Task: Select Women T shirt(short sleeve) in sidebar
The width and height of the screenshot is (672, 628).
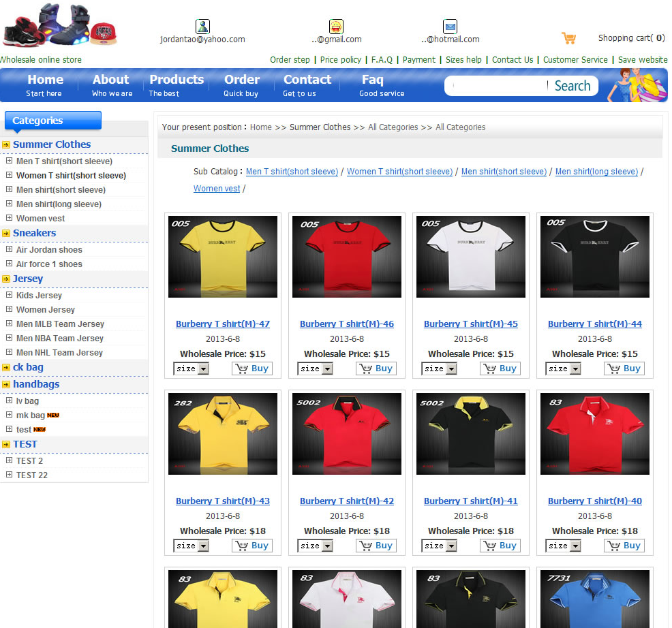Action: coord(71,175)
